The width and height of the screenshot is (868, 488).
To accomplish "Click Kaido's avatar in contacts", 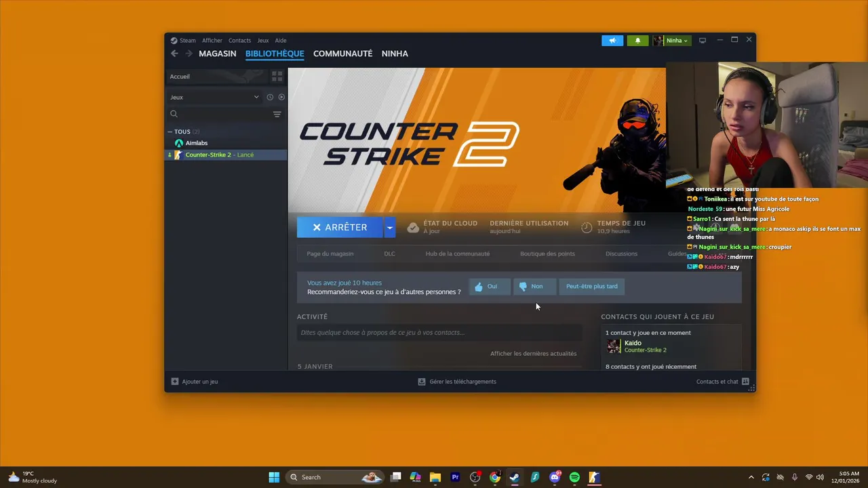I will click(x=614, y=346).
